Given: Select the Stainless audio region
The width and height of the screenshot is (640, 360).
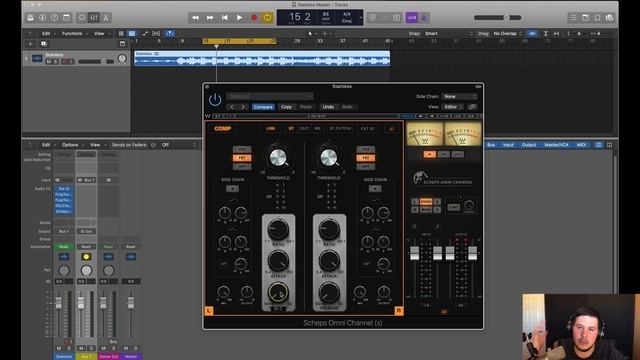Looking at the screenshot, I should point(262,58).
